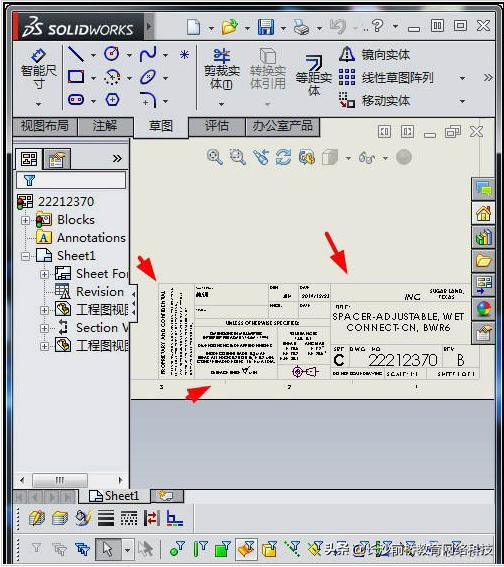Open the Move Entities dropdown arrow
504x567 pixels.
pyautogui.click(x=462, y=101)
